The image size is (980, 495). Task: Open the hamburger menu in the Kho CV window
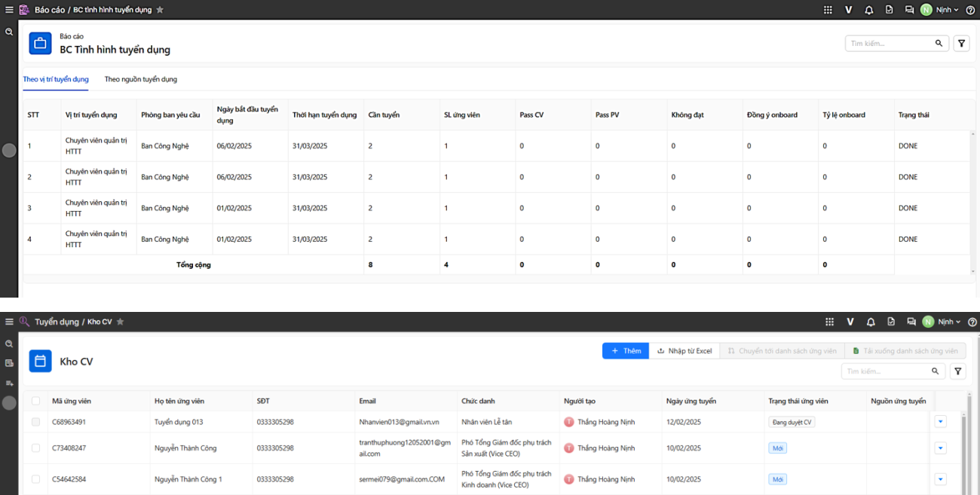9,322
